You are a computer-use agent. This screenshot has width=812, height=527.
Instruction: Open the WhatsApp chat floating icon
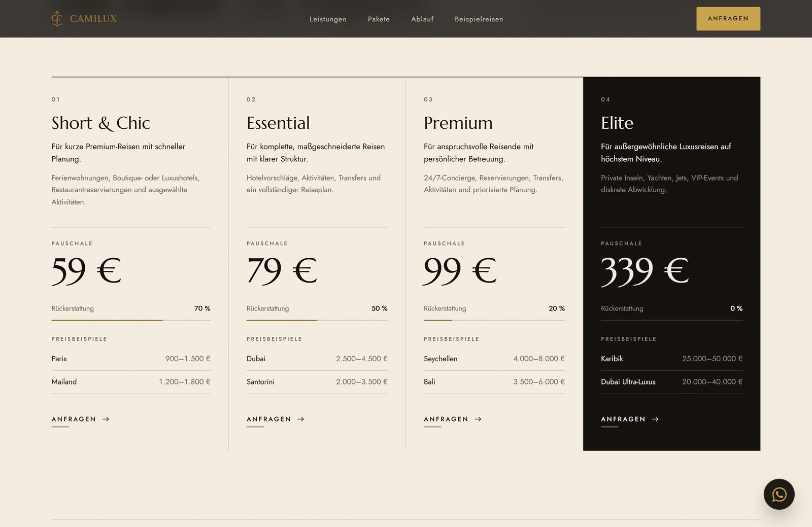[x=779, y=494]
